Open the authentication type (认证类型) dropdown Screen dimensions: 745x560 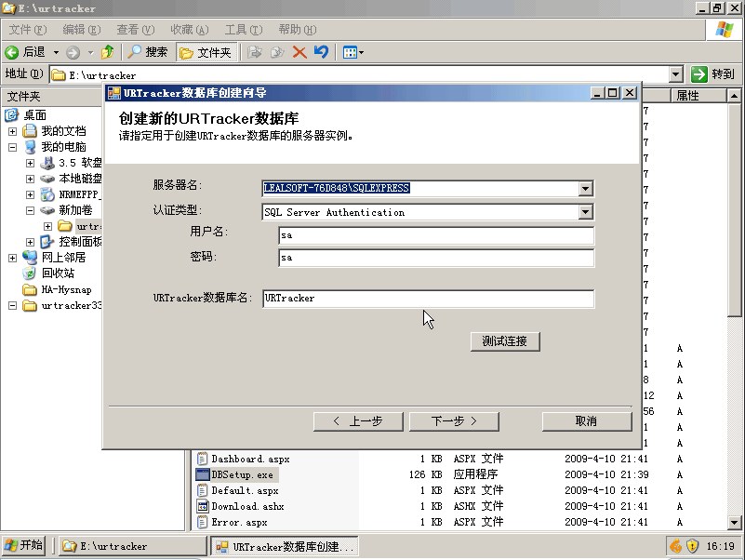pos(585,212)
